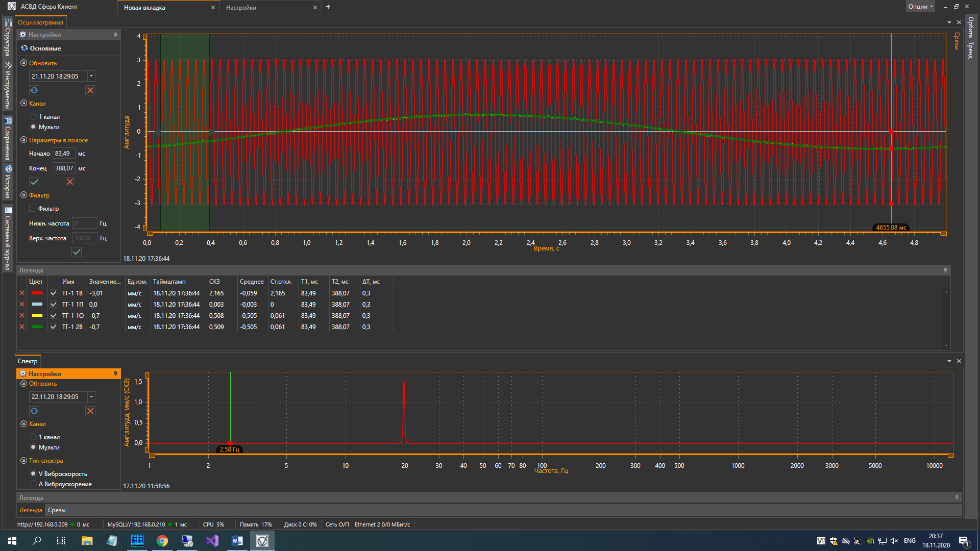Choose А Виброускорение spectrum type

click(33, 484)
